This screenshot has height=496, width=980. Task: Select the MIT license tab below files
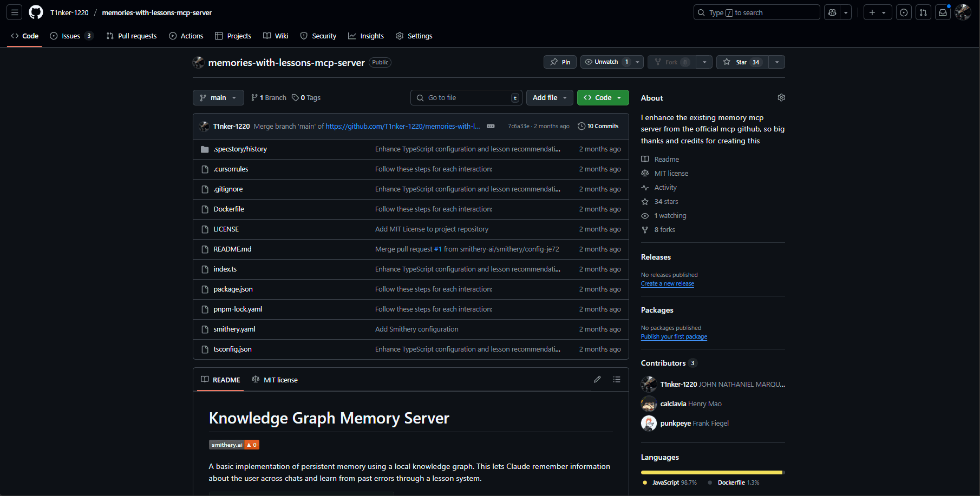(x=275, y=380)
